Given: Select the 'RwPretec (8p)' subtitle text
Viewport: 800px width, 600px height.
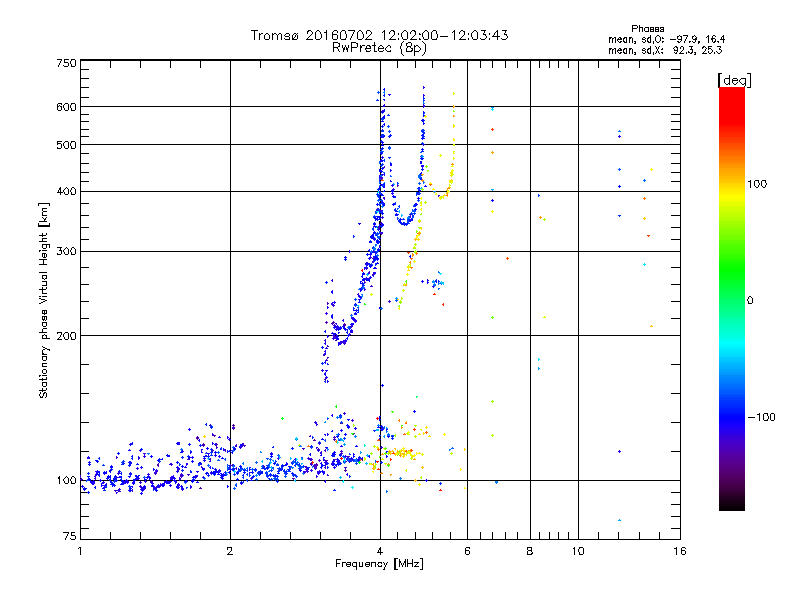Looking at the screenshot, I should click(x=379, y=48).
